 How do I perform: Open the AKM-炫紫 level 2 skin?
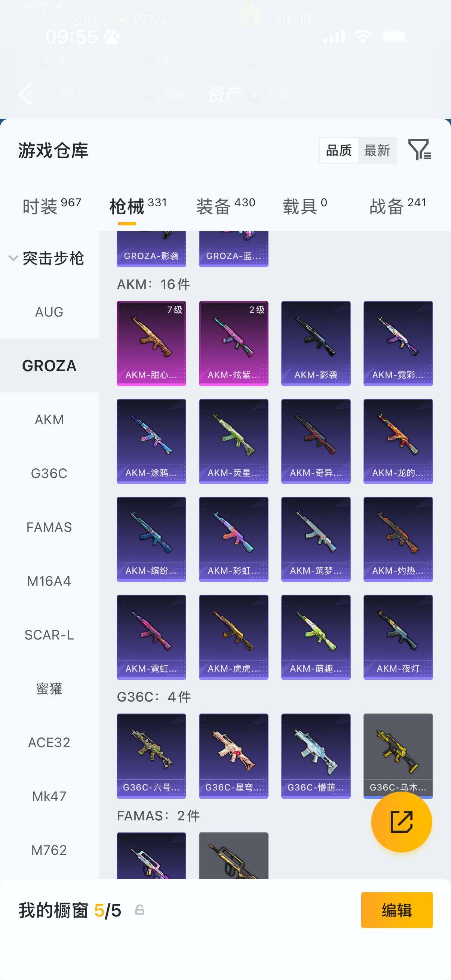point(234,343)
